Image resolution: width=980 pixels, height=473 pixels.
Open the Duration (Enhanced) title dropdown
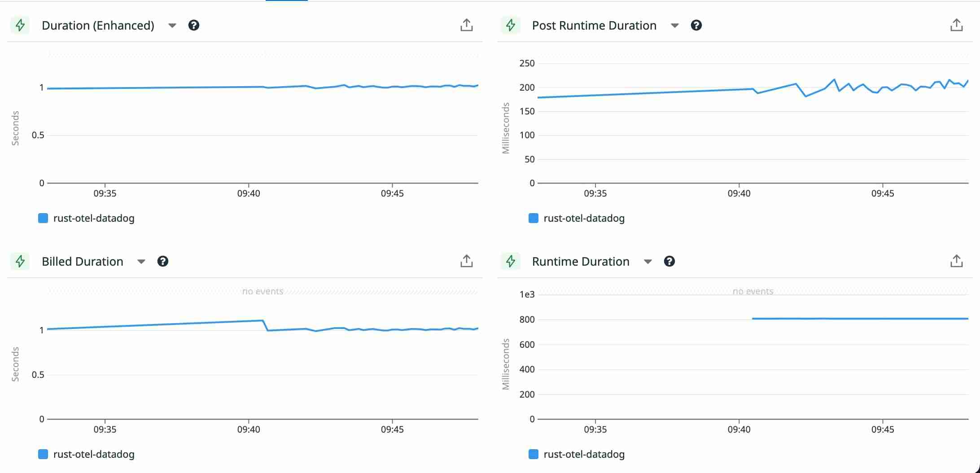172,26
